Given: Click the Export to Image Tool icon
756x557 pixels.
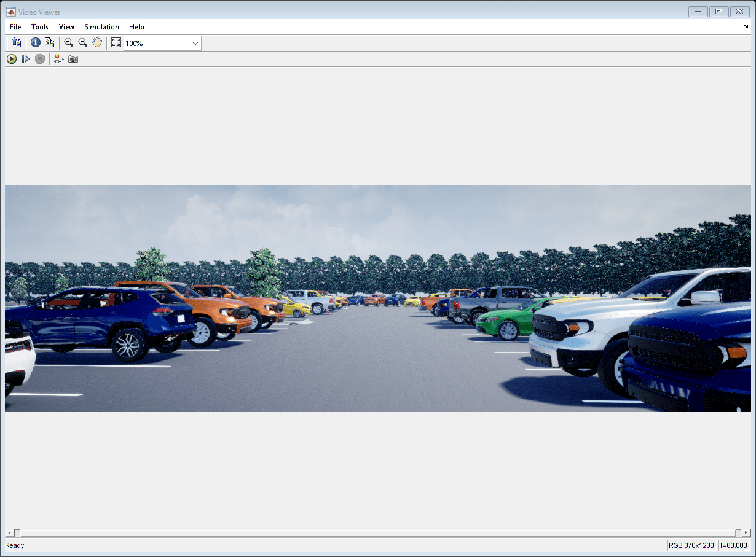Looking at the screenshot, I should 17,43.
